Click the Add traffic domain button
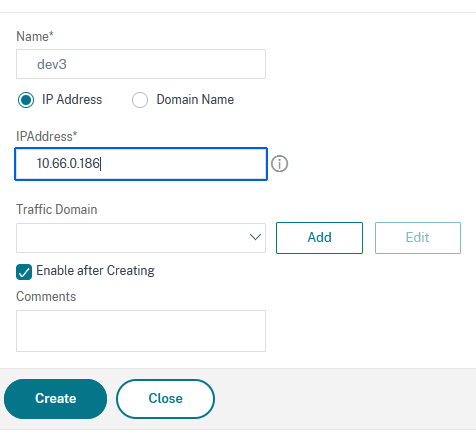476x434 pixels. click(x=319, y=238)
